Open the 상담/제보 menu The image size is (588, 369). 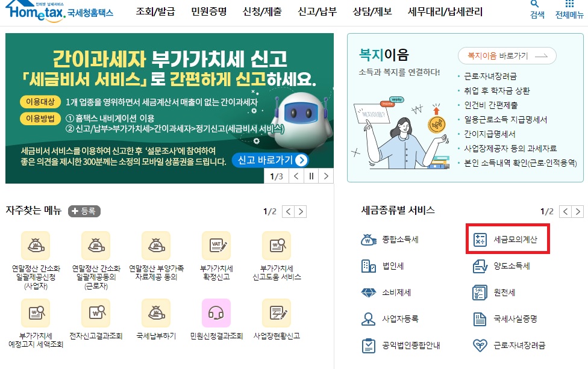(x=372, y=11)
